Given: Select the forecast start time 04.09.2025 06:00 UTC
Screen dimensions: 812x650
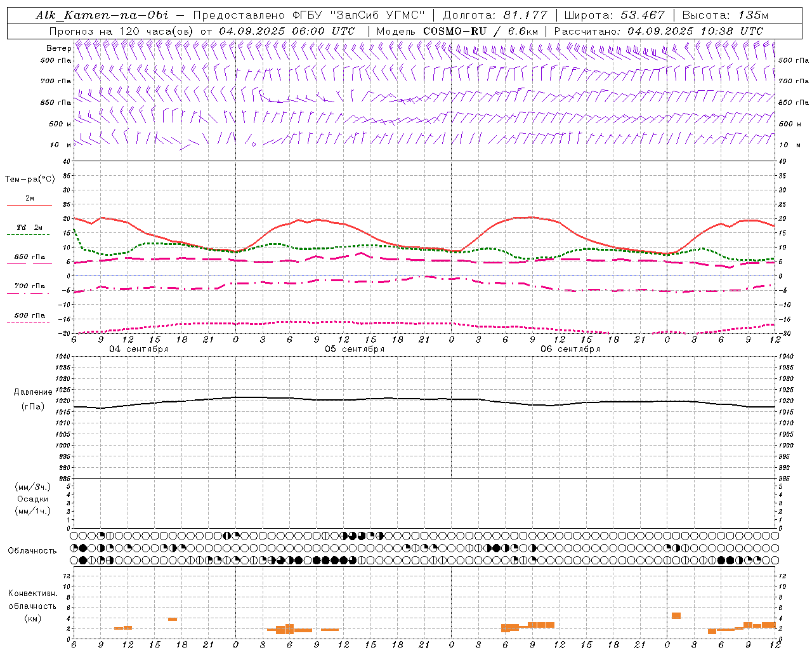Looking at the screenshot, I should [x=287, y=31].
